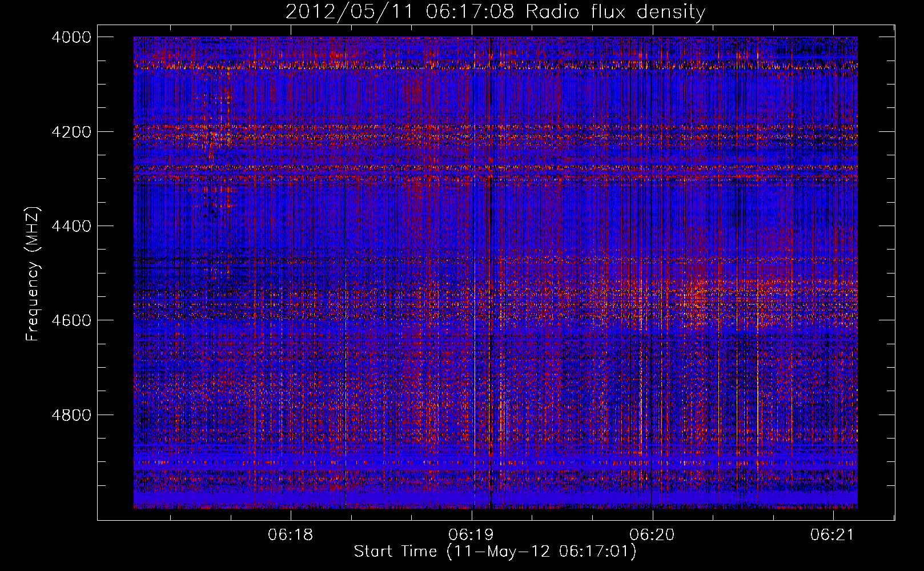Click the '06:20' time axis label
924x571 pixels.
tap(652, 535)
